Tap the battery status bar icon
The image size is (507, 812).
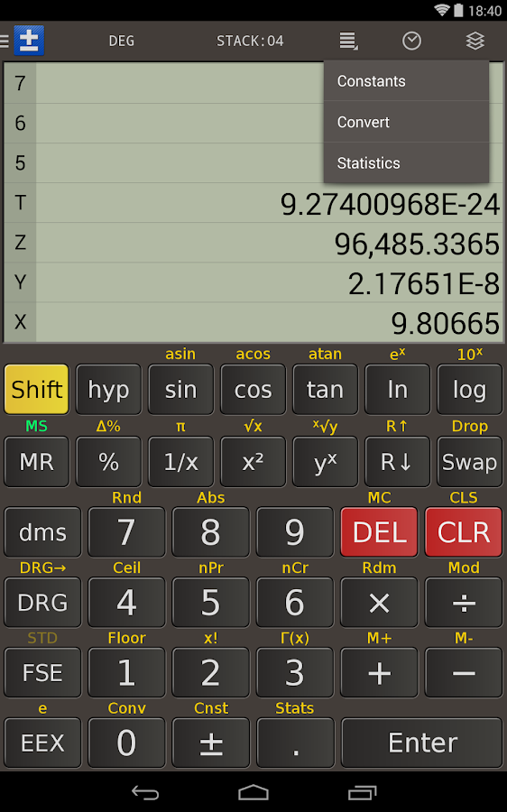(459, 10)
